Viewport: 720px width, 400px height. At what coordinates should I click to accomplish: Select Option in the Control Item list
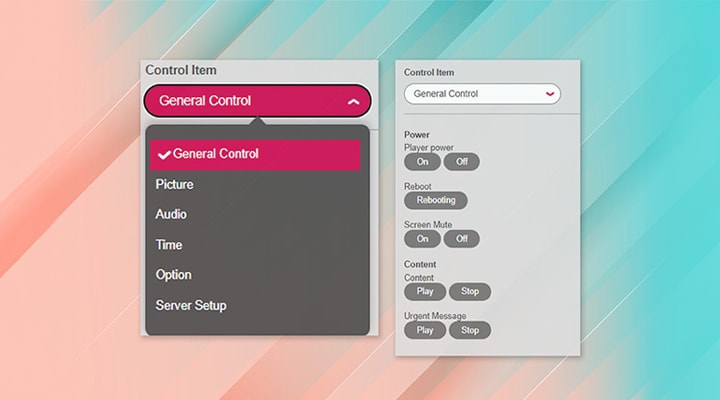point(173,275)
